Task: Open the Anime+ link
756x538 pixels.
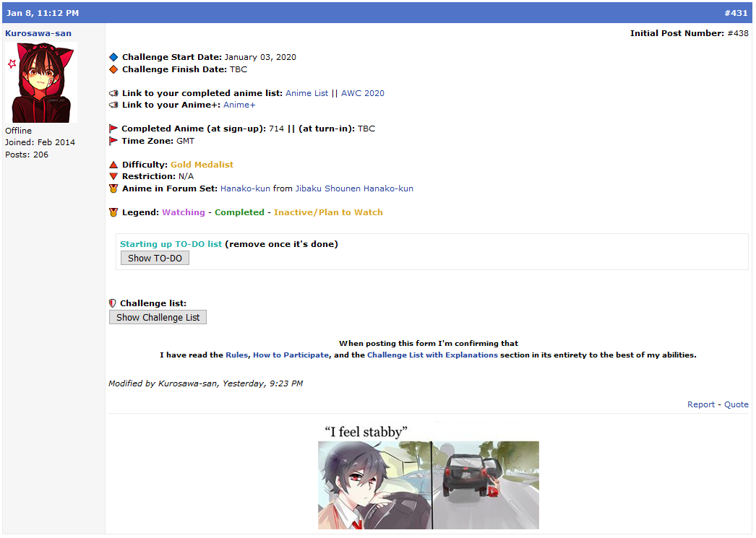Action: [239, 105]
